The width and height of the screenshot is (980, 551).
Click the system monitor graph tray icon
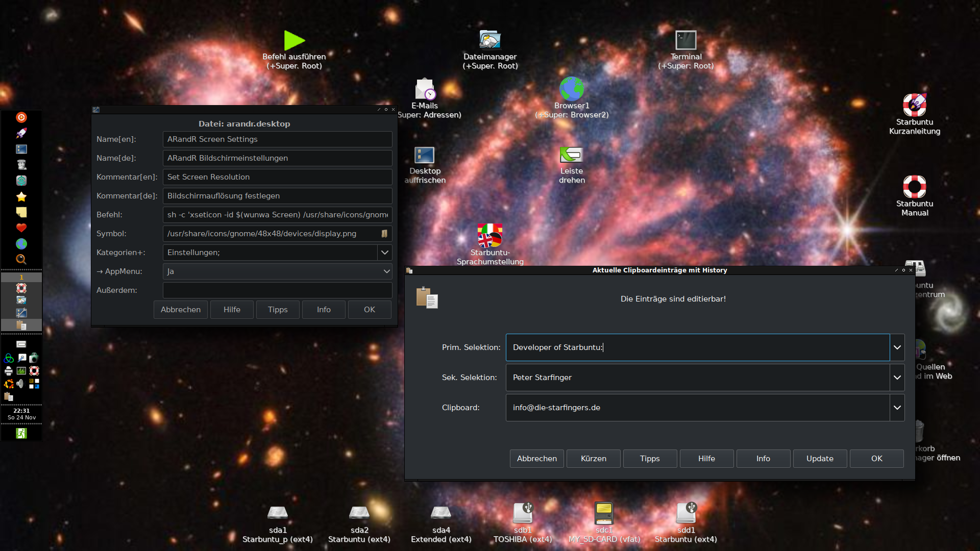(21, 371)
